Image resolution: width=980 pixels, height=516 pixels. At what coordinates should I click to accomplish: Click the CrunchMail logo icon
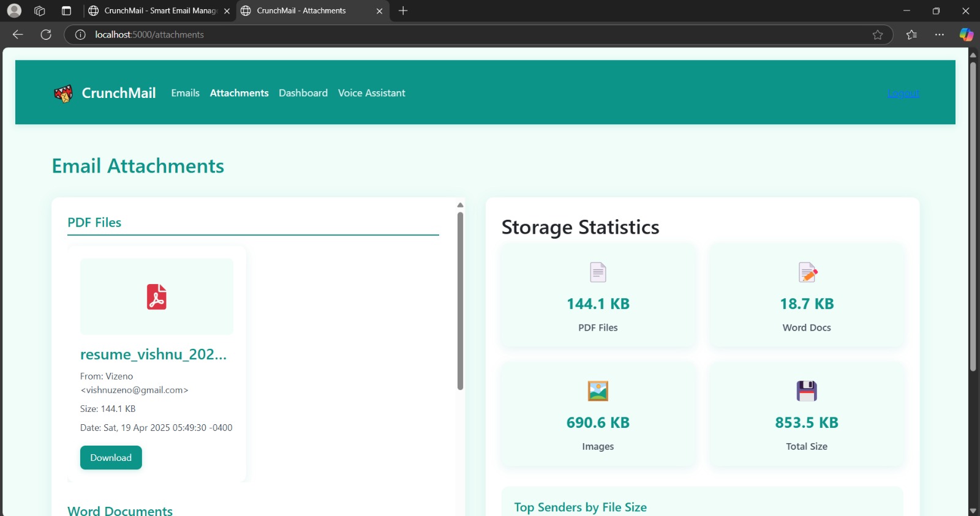(x=63, y=93)
